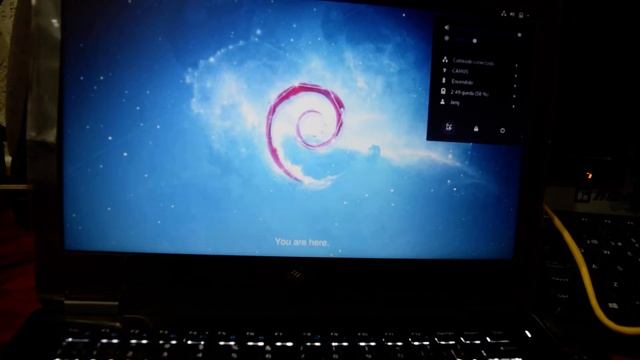Expand the Wi-Fi network submenu arrow

516,76
